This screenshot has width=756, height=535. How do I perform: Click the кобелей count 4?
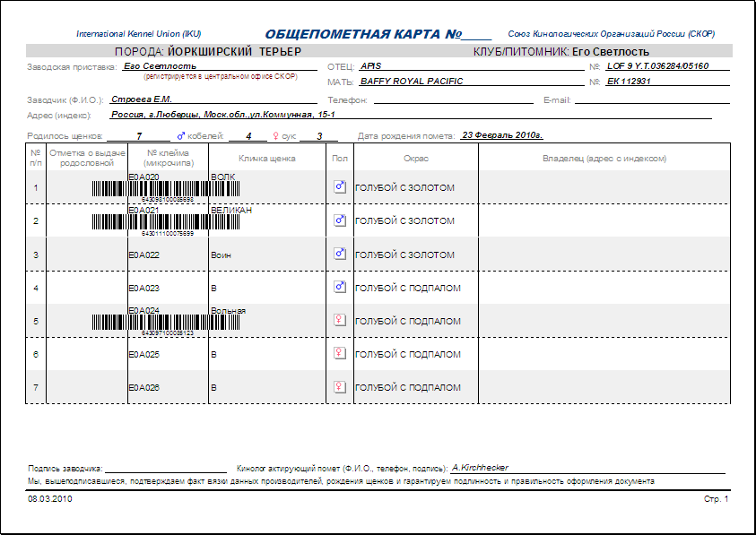pos(248,136)
